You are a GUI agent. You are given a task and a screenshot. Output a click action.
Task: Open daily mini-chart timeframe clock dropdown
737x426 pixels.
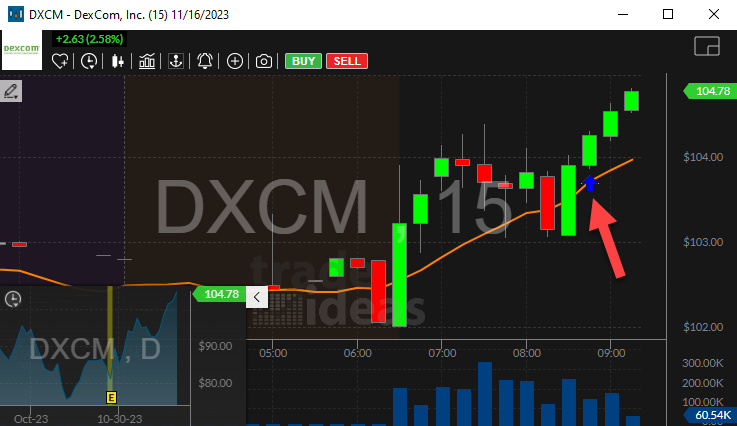click(14, 299)
